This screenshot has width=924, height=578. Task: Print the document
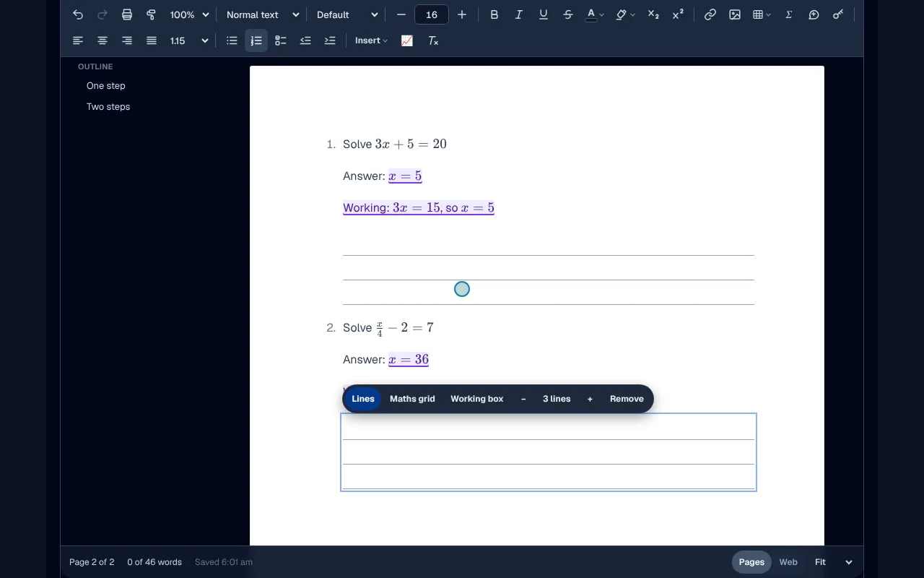tap(127, 14)
